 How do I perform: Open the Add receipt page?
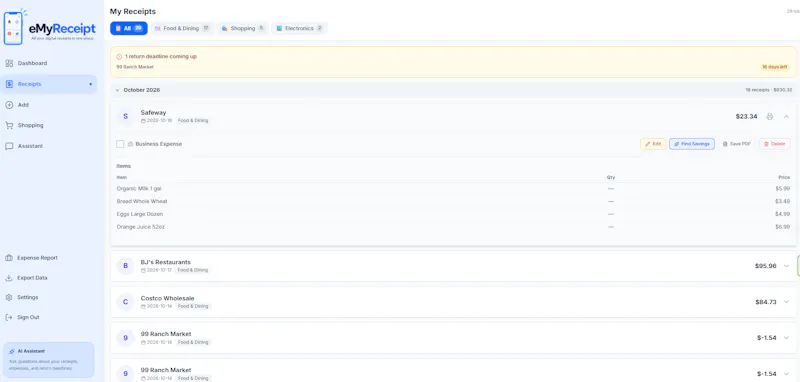49,105
